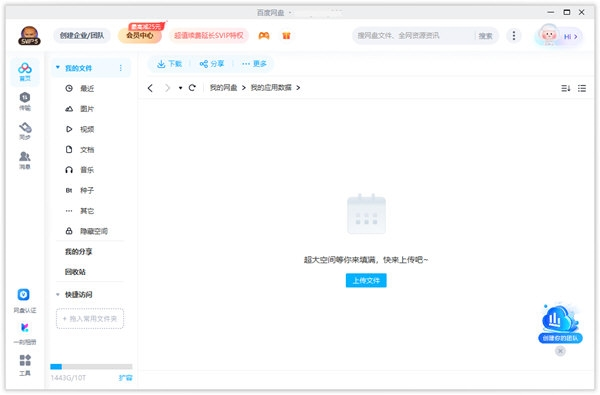This screenshot has height=395, width=600.
Task: Switch to list view icon
Action: point(582,88)
